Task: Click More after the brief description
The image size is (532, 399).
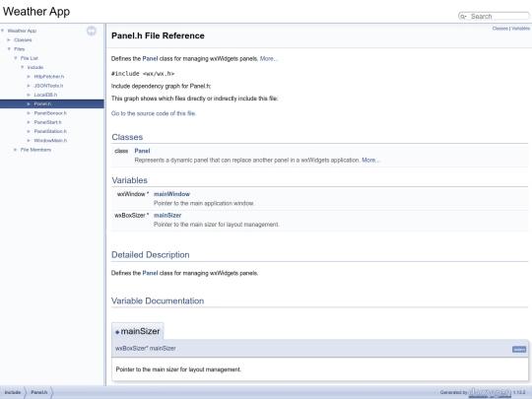Action: coord(269,59)
